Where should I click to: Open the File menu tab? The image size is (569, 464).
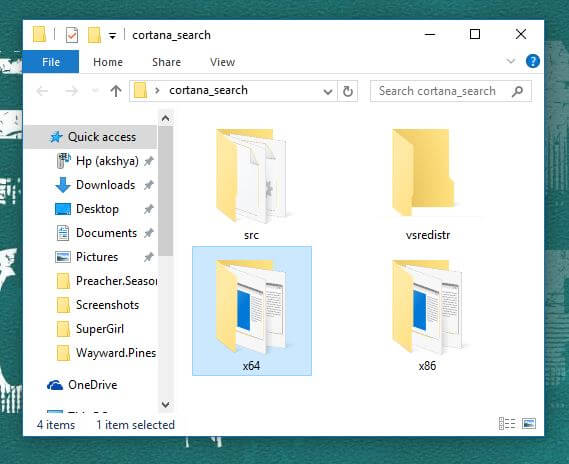[x=51, y=62]
